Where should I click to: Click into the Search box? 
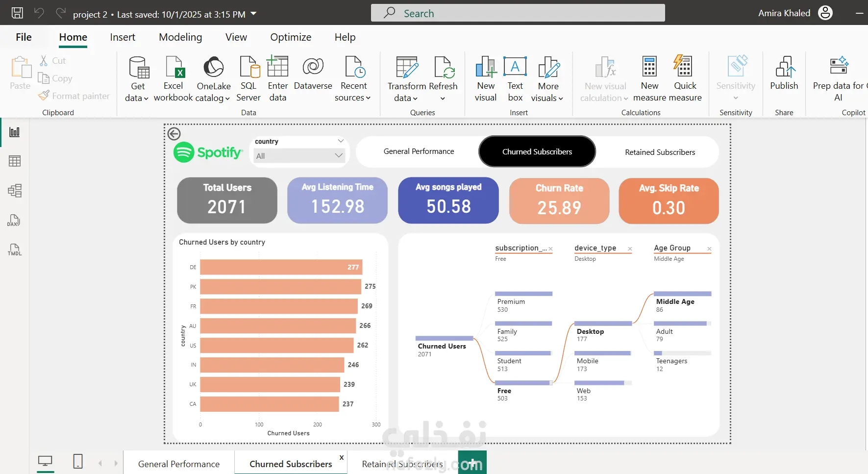(x=518, y=13)
